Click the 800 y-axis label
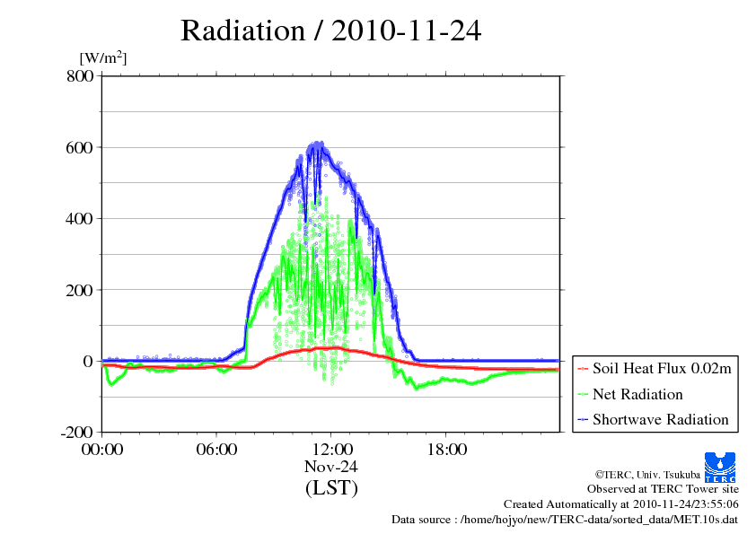Image resolution: width=756 pixels, height=534 pixels. (80, 75)
